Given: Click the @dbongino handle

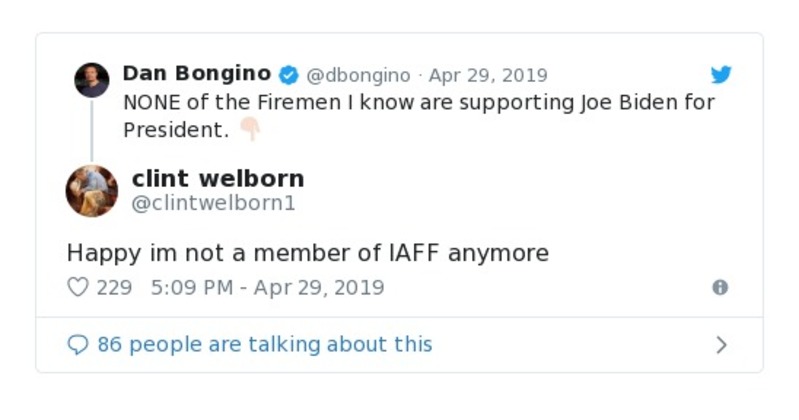Looking at the screenshot, I should pyautogui.click(x=358, y=75).
